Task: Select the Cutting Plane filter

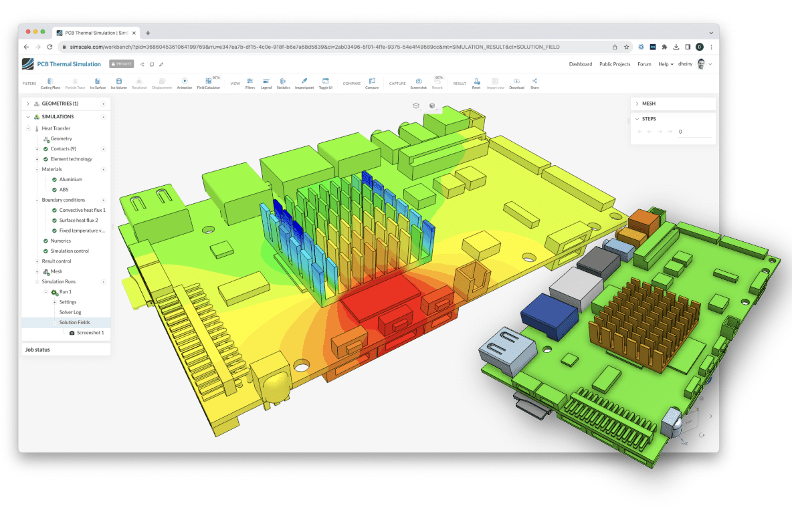Action: (x=50, y=84)
